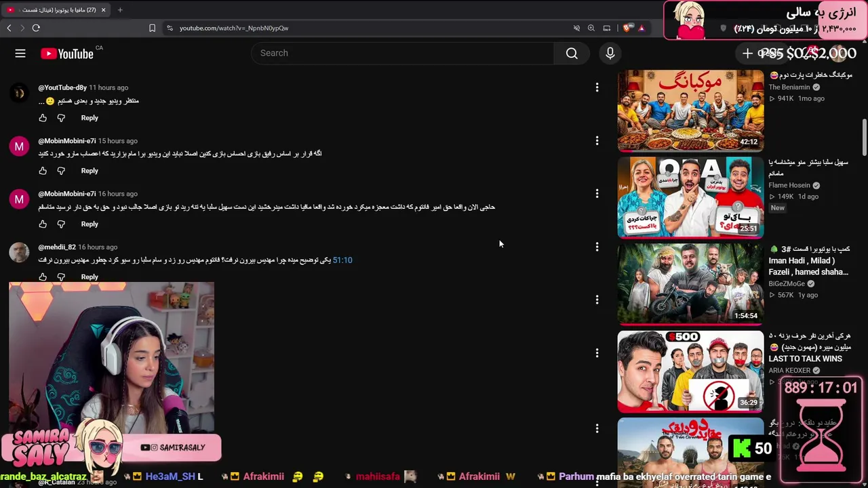Open options menu for @mehdii_82 comment
The image size is (868, 488).
click(x=597, y=247)
